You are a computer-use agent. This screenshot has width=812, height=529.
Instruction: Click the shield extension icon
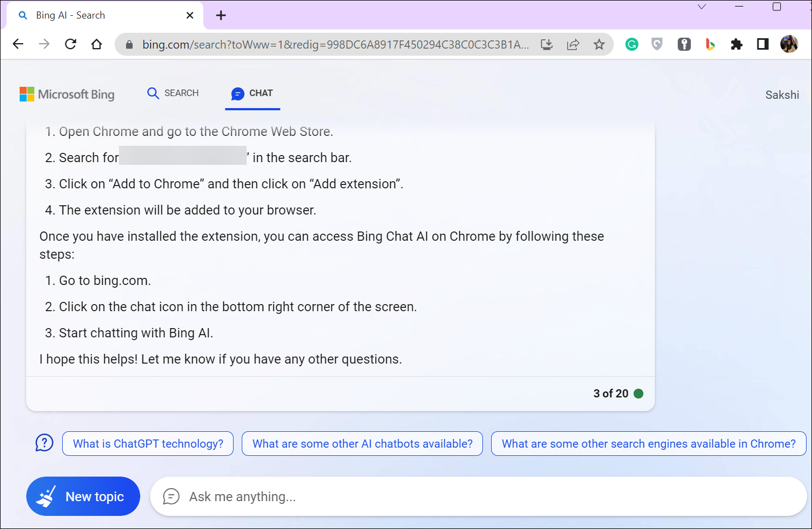click(658, 45)
